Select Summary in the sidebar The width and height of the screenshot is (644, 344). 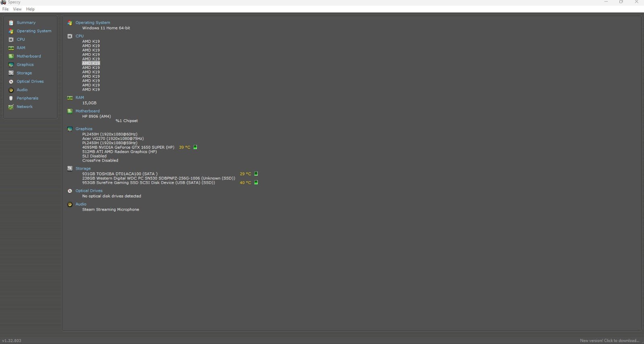coord(26,23)
